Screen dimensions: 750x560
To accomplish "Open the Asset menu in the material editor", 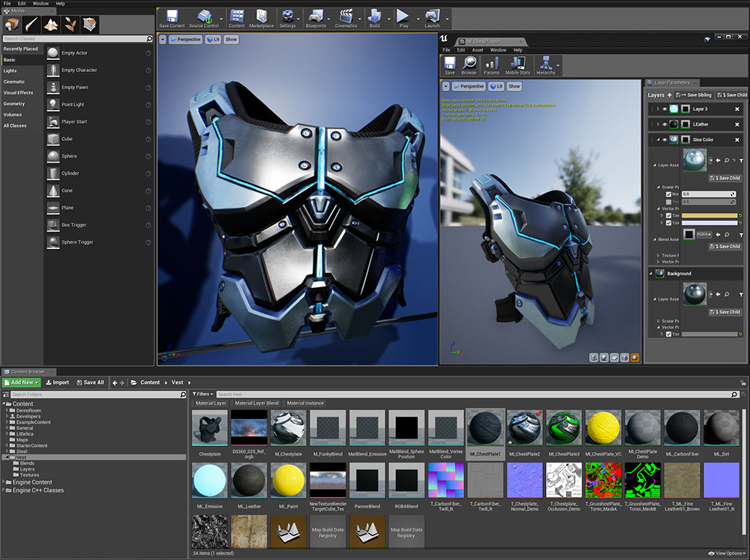I will point(478,50).
